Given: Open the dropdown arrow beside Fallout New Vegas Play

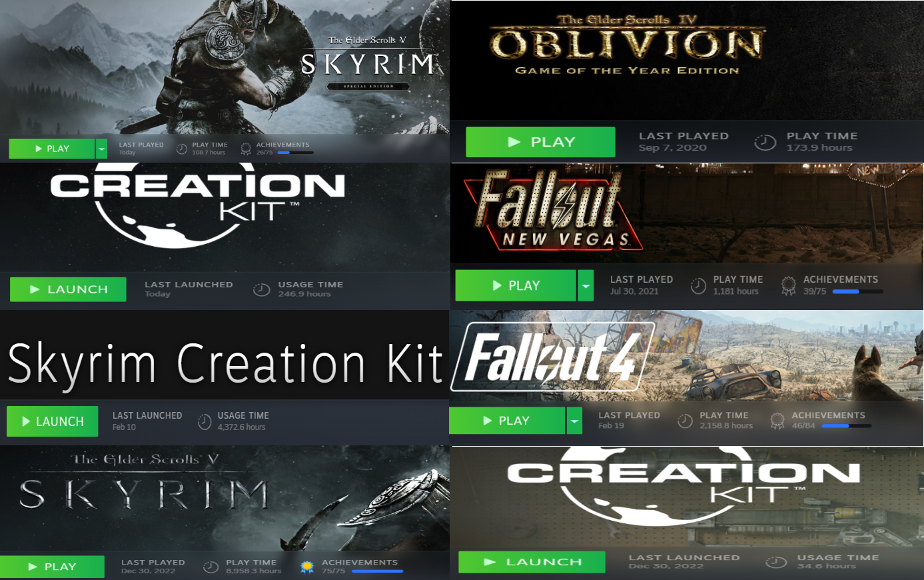Looking at the screenshot, I should tap(586, 285).
